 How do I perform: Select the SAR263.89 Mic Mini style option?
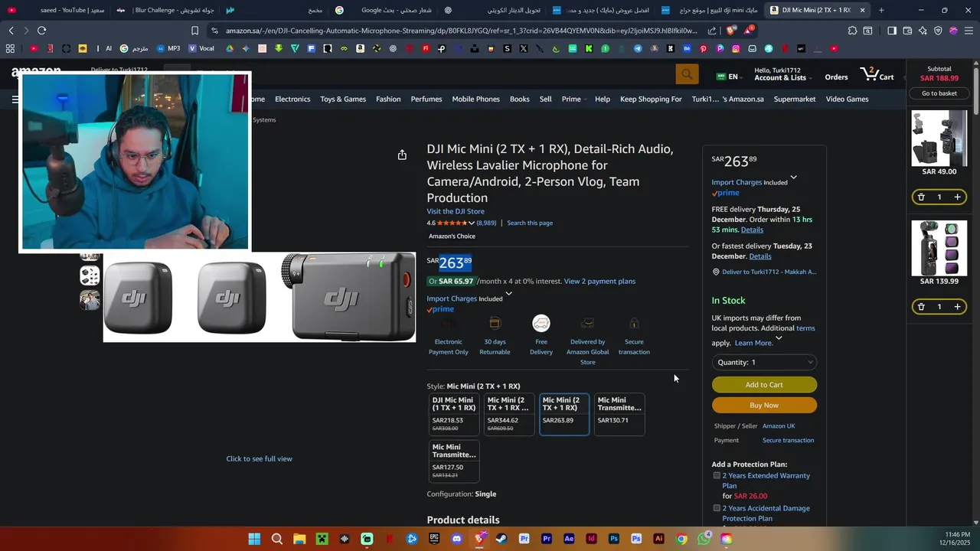[x=564, y=414]
